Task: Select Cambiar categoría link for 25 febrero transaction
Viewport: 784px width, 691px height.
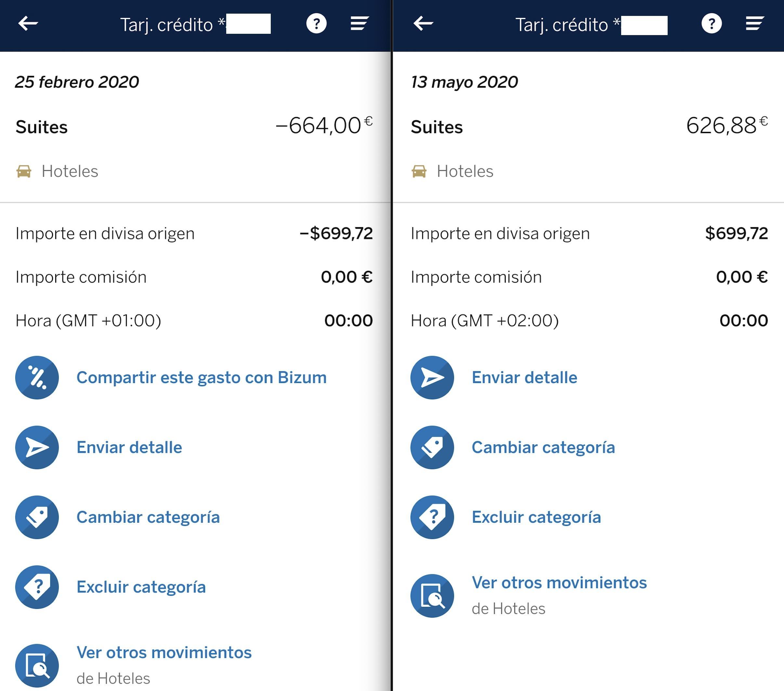Action: [148, 517]
